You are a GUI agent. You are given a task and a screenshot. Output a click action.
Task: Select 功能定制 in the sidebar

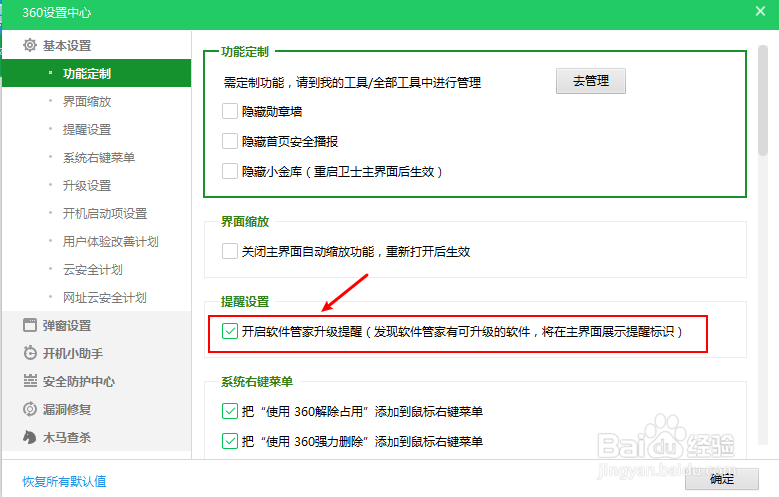click(x=96, y=73)
